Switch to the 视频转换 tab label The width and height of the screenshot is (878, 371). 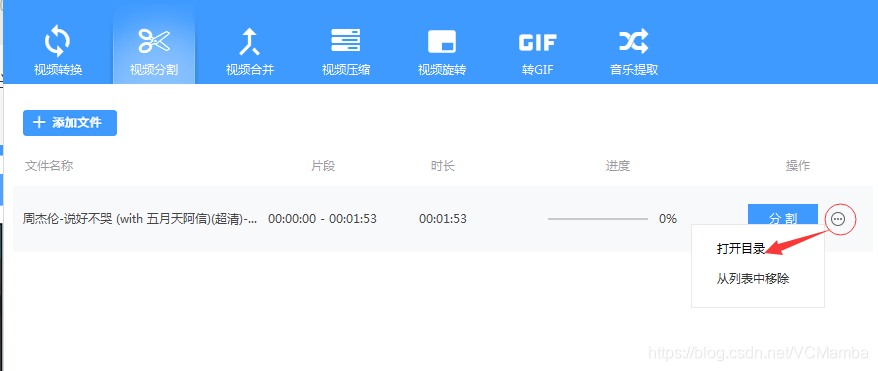pos(58,70)
